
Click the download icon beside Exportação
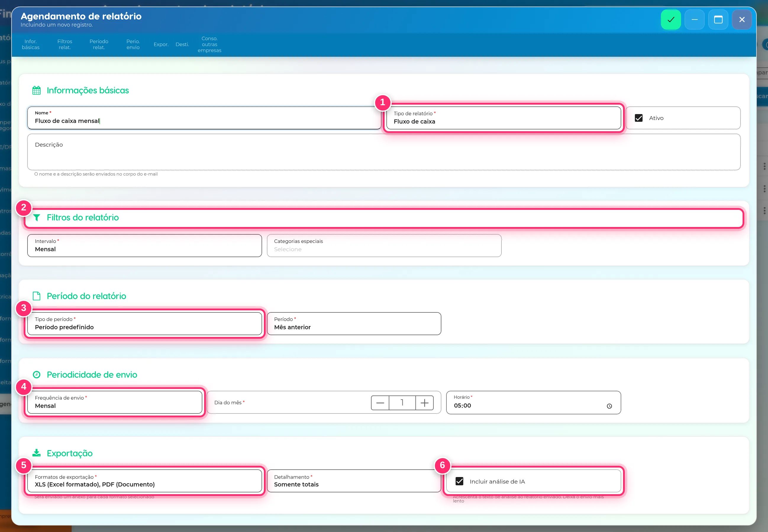pos(36,453)
